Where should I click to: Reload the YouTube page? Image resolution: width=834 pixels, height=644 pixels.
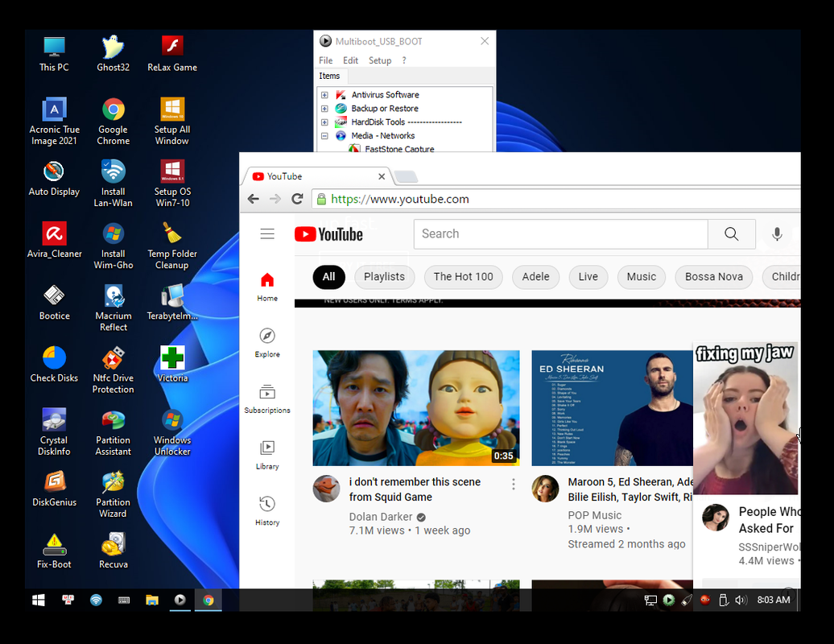[297, 199]
